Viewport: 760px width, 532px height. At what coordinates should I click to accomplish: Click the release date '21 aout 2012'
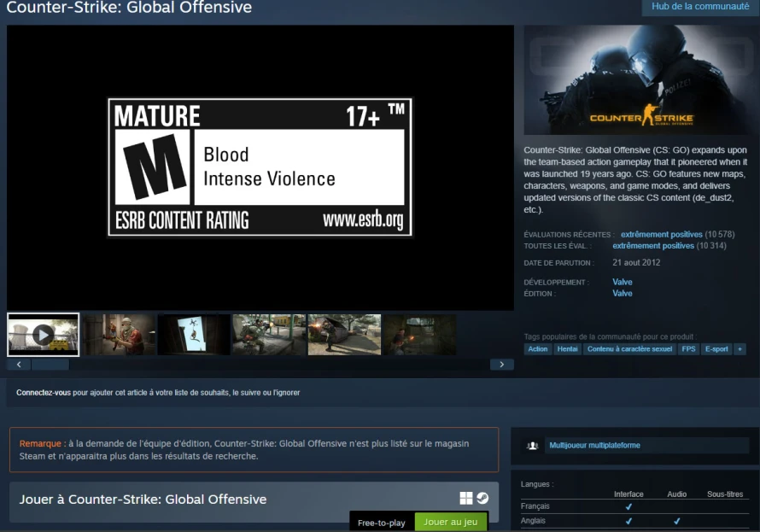pyautogui.click(x=636, y=263)
